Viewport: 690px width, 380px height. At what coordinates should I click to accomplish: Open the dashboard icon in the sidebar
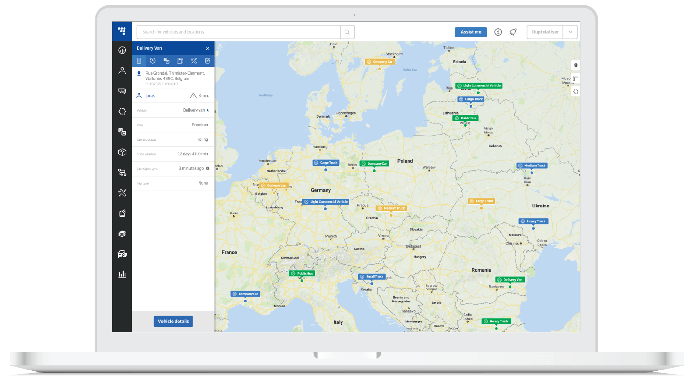pyautogui.click(x=122, y=50)
